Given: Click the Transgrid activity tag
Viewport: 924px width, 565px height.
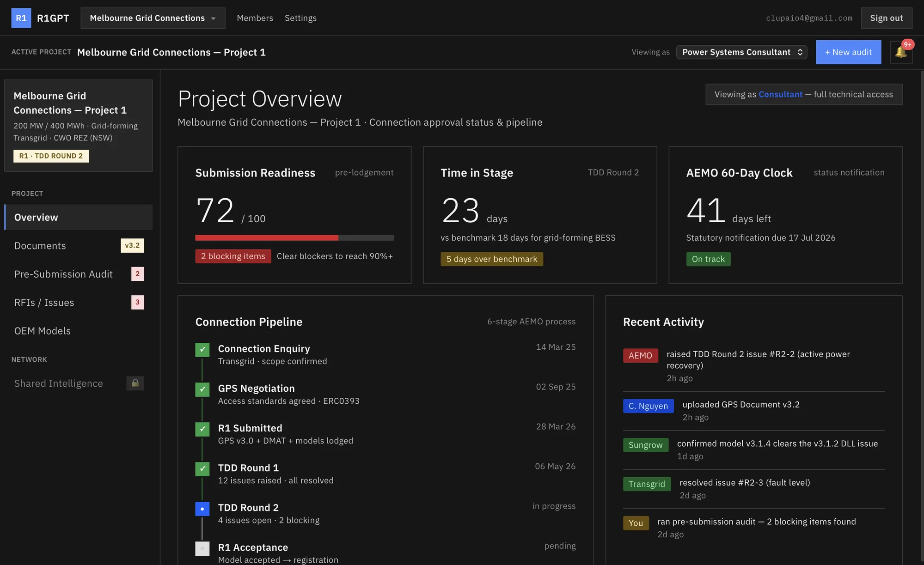Looking at the screenshot, I should pyautogui.click(x=647, y=484).
